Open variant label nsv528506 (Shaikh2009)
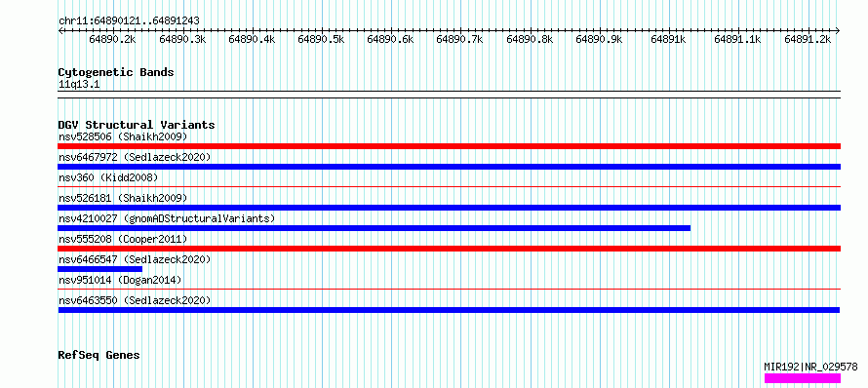This screenshot has height=388, width=868. pyautogui.click(x=123, y=136)
